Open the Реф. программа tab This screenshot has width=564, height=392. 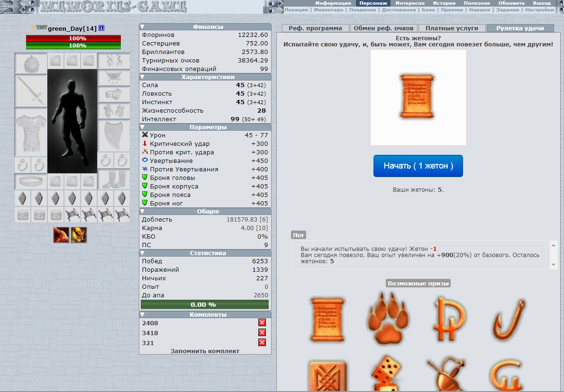pos(315,28)
